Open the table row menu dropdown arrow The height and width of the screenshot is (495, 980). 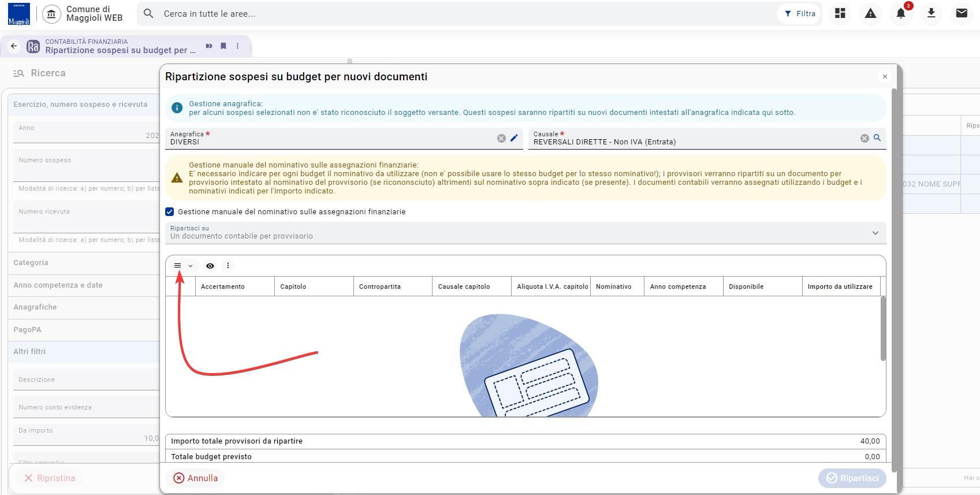pos(190,266)
